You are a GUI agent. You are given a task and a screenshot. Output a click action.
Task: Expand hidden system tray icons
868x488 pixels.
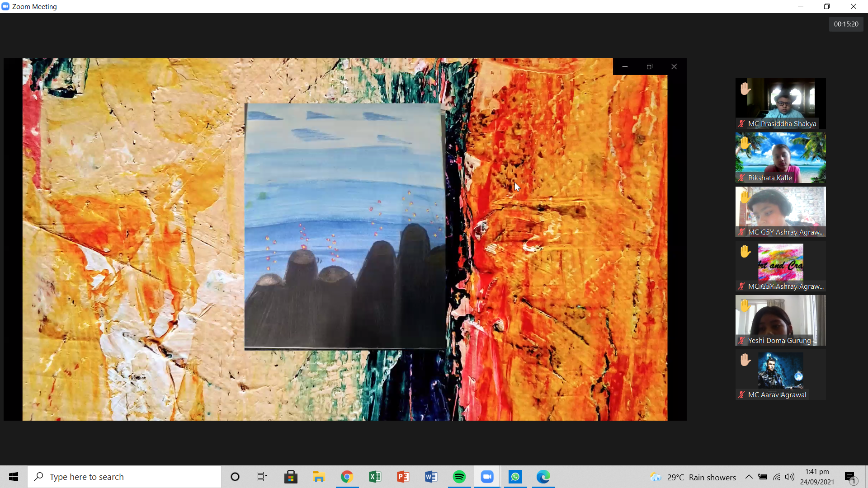[x=749, y=477]
